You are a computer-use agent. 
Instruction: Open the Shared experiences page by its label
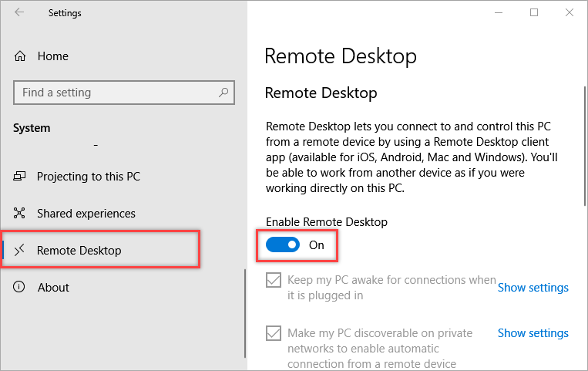tap(86, 214)
